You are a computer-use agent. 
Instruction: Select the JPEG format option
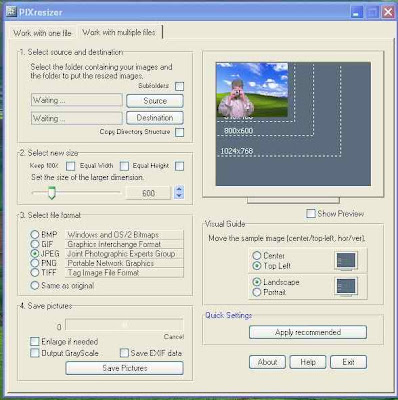click(x=35, y=253)
